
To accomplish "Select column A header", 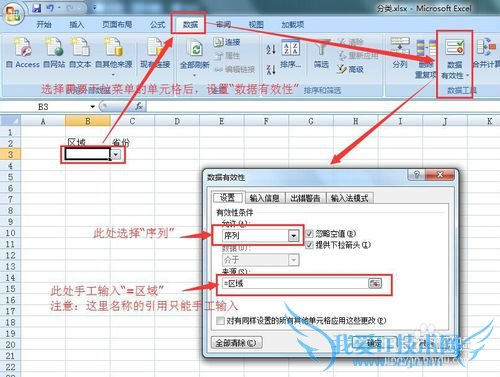I will (x=43, y=121).
